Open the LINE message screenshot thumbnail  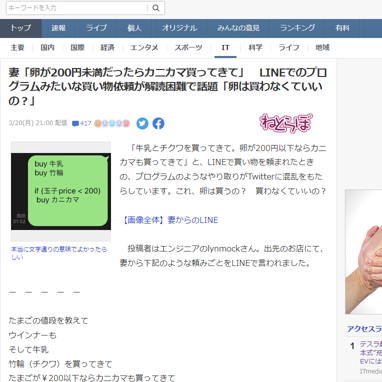click(x=61, y=191)
